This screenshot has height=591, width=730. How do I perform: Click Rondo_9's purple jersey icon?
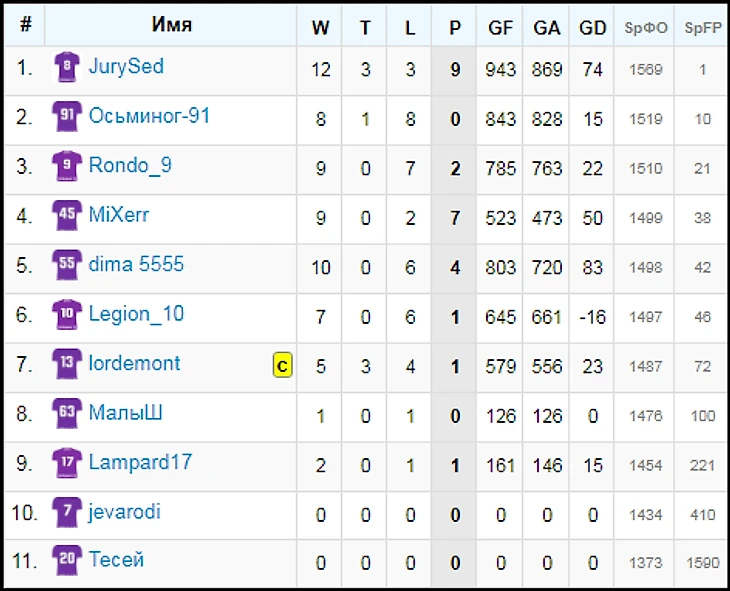pyautogui.click(x=67, y=166)
